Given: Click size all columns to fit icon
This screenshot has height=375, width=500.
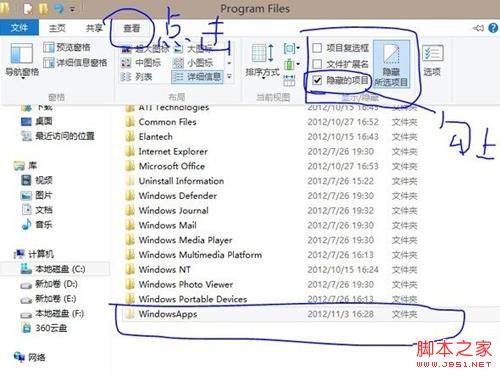Looking at the screenshot, I should (x=289, y=80).
